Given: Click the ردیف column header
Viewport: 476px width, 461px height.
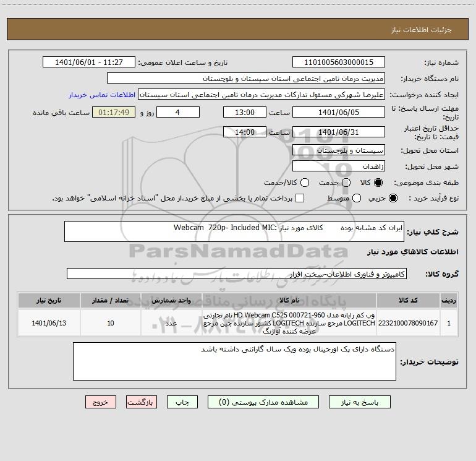Looking at the screenshot, I should (449, 301).
